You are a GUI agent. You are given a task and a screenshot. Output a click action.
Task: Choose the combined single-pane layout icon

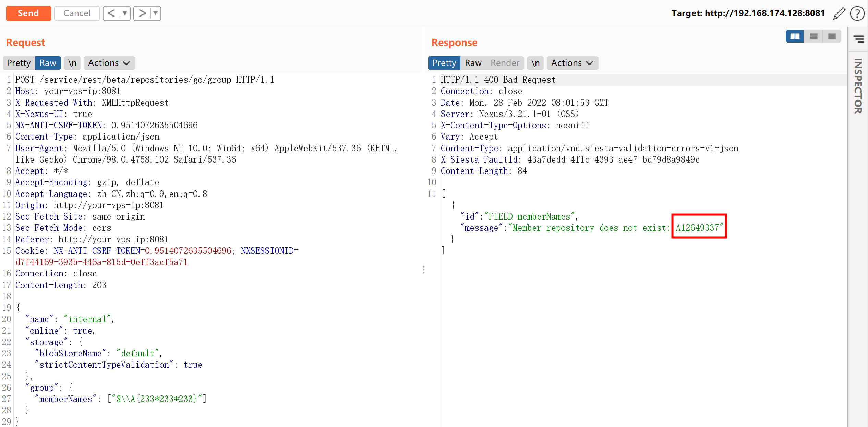(x=832, y=36)
